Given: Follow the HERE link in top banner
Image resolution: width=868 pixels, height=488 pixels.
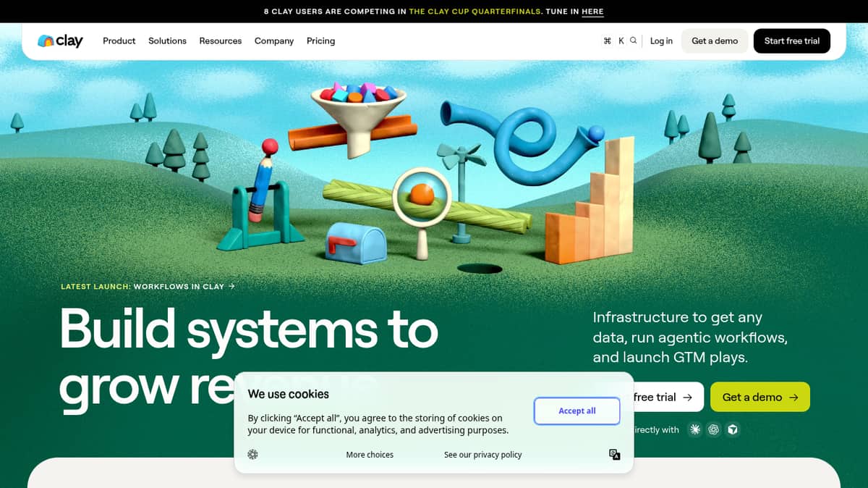Looking at the screenshot, I should point(592,12).
